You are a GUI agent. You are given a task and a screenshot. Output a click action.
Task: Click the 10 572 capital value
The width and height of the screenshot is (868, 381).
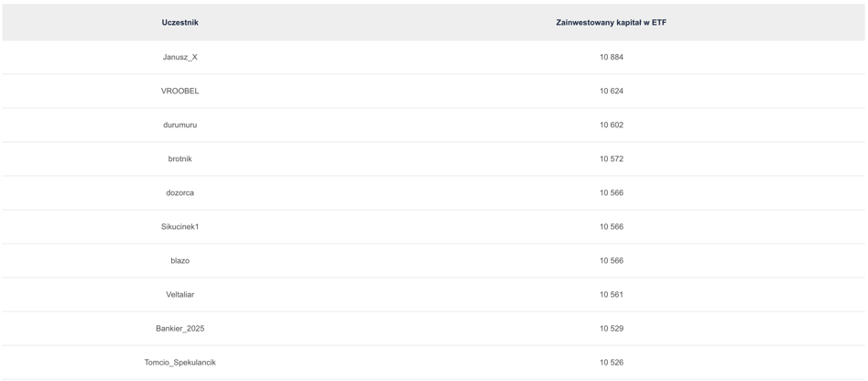click(x=611, y=159)
